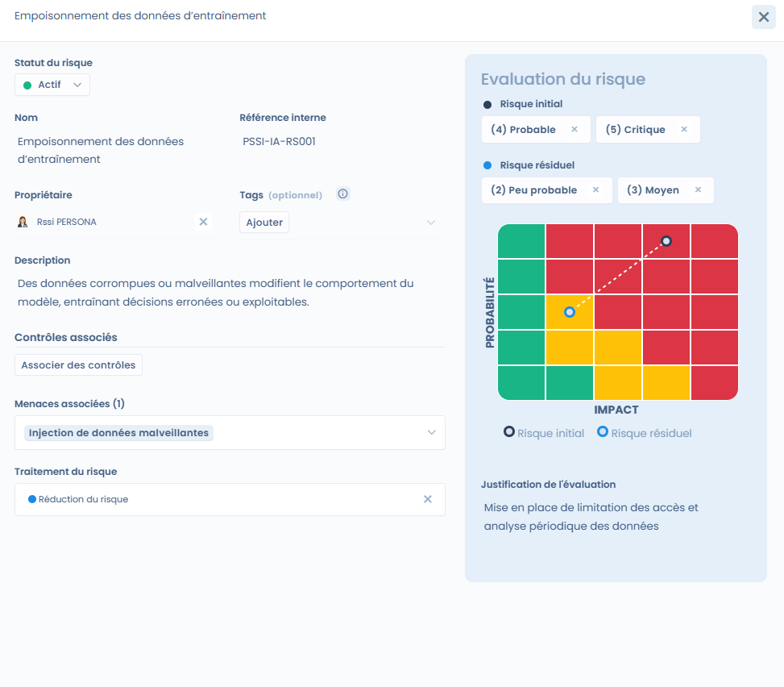Click Associer des contrôles button
784x687 pixels.
(x=78, y=365)
